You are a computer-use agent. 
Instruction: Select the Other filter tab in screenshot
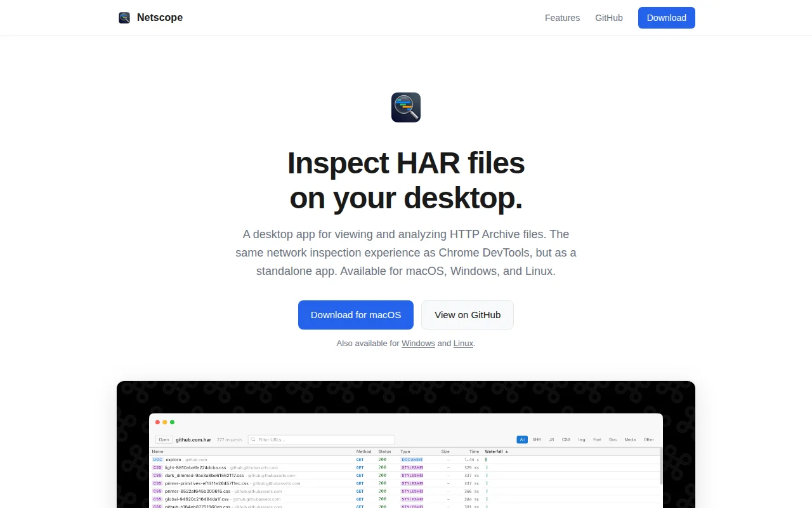click(x=648, y=439)
